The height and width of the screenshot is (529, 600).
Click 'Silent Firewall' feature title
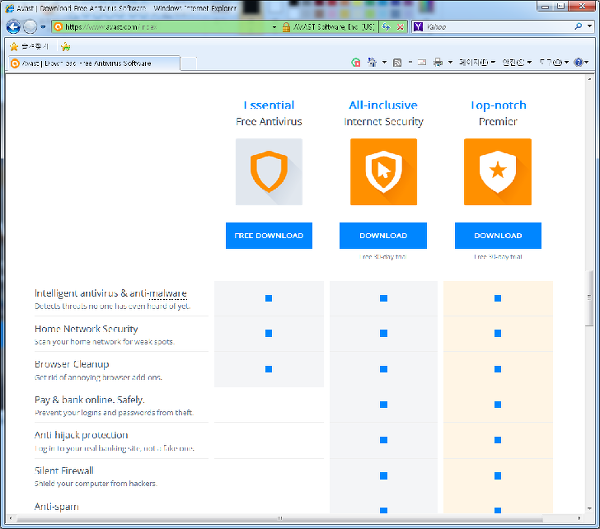coord(64,470)
